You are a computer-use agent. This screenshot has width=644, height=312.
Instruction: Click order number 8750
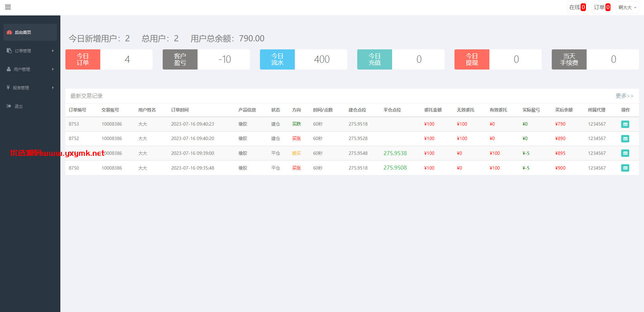pos(74,168)
